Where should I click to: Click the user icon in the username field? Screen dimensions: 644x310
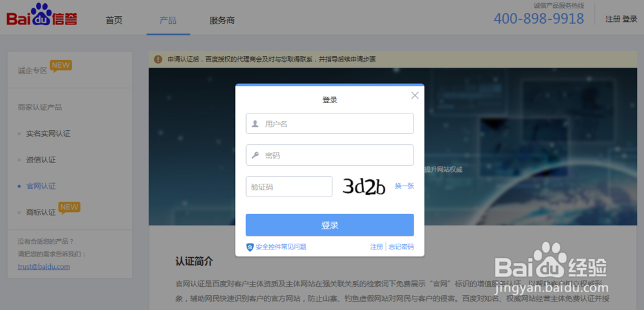click(255, 124)
